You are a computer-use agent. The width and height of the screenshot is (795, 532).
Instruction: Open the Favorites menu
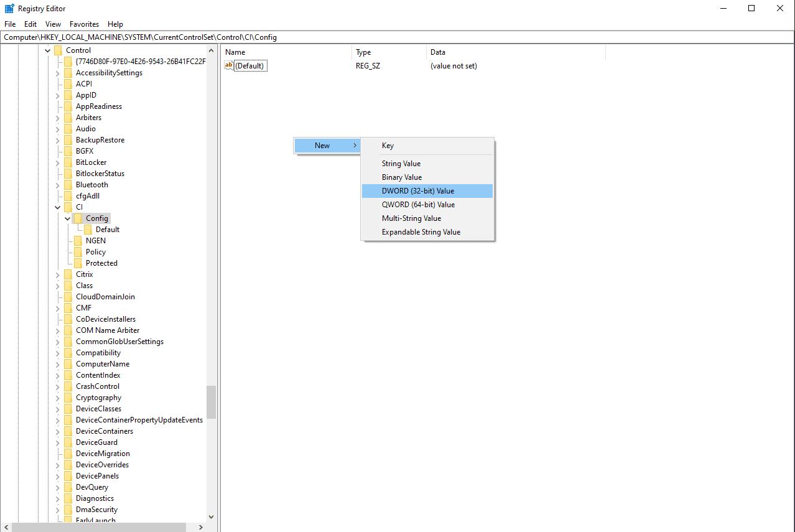pyautogui.click(x=84, y=24)
